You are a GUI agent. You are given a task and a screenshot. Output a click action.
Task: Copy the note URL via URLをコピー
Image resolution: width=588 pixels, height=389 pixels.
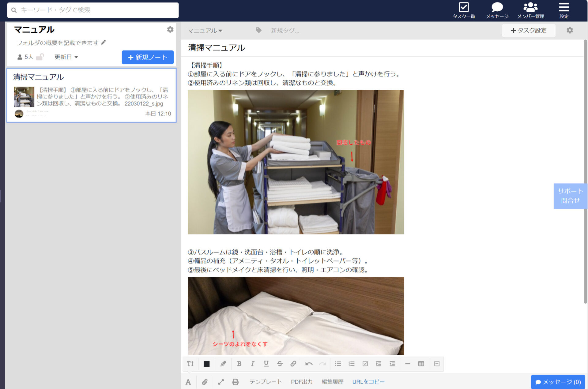368,382
